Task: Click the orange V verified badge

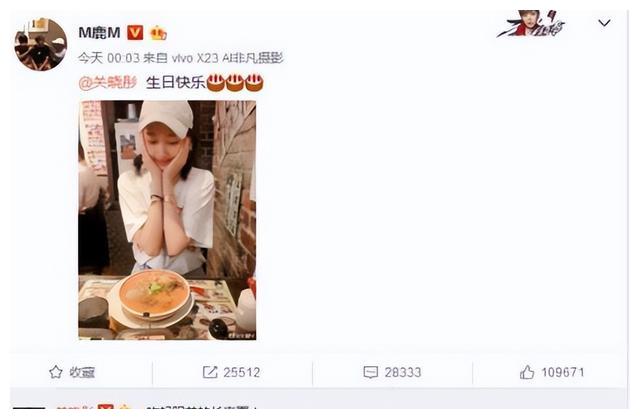Action: [135, 33]
